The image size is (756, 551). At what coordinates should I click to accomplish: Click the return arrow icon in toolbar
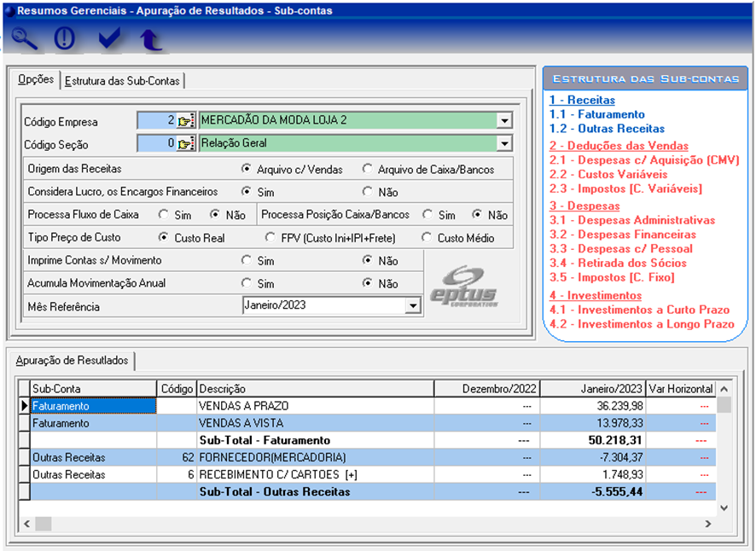coord(150,39)
